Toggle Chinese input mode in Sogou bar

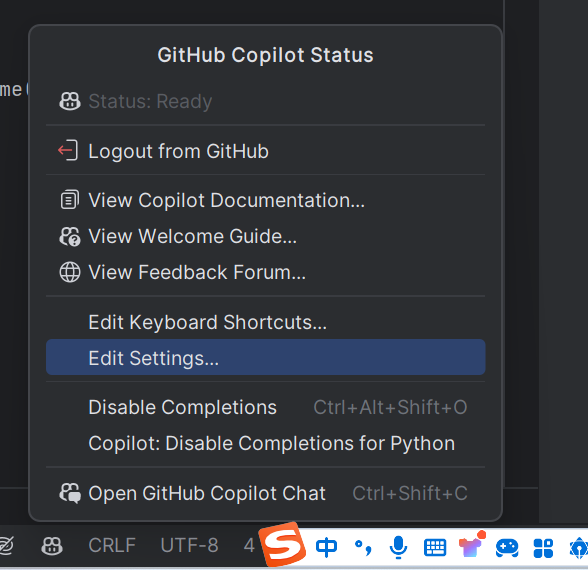(x=326, y=547)
